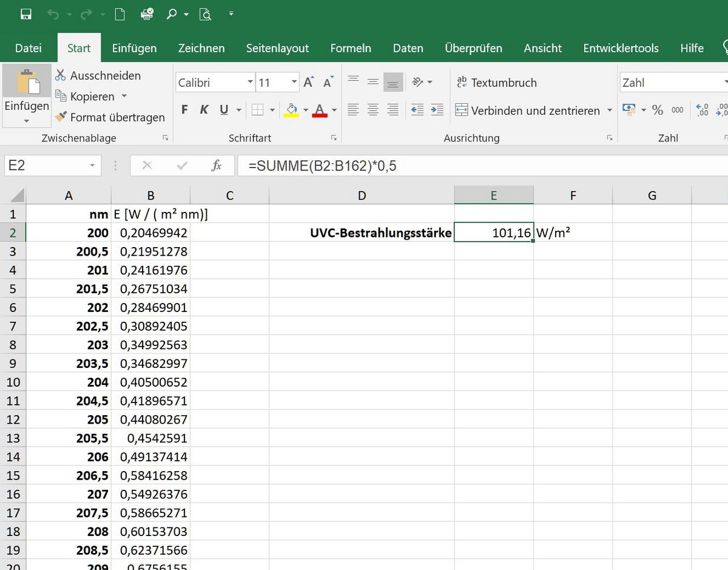Click the formula bar with SUMME formula

482,165
